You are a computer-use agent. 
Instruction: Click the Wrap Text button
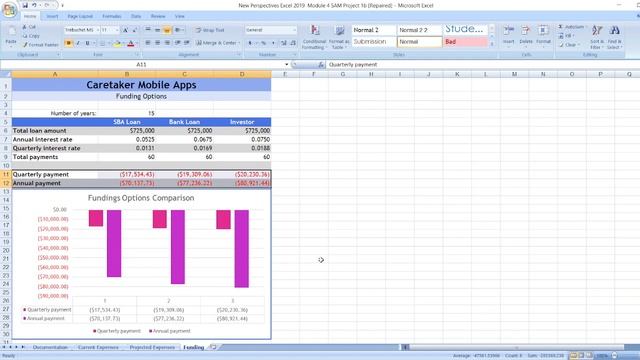click(209, 30)
